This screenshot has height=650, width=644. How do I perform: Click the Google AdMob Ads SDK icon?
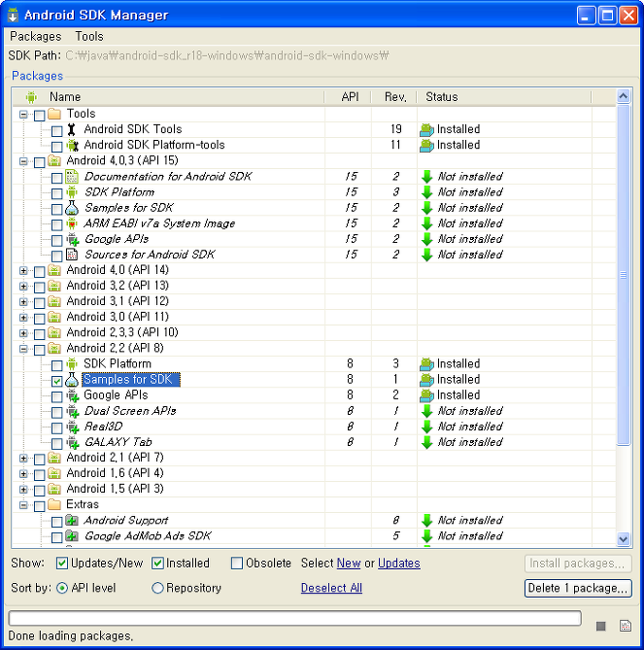(x=72, y=536)
